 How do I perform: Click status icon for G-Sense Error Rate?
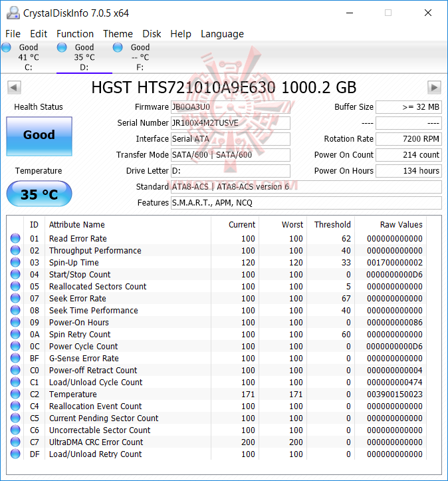click(x=15, y=358)
